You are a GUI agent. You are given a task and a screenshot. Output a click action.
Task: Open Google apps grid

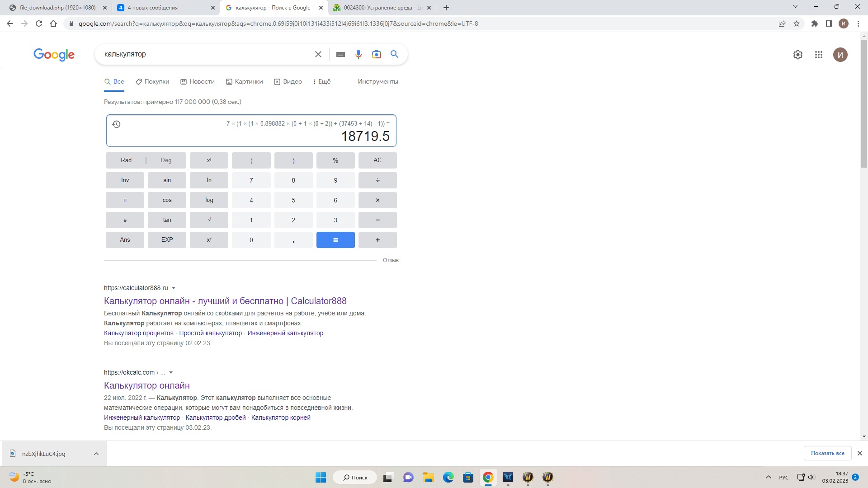[819, 55]
